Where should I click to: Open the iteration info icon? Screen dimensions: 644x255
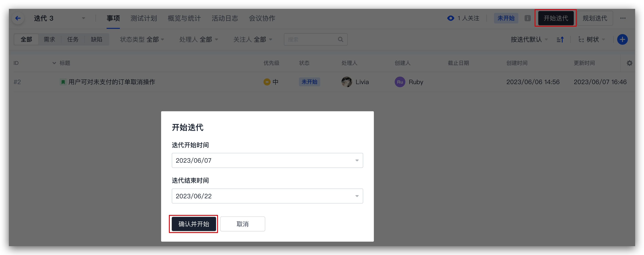click(527, 18)
